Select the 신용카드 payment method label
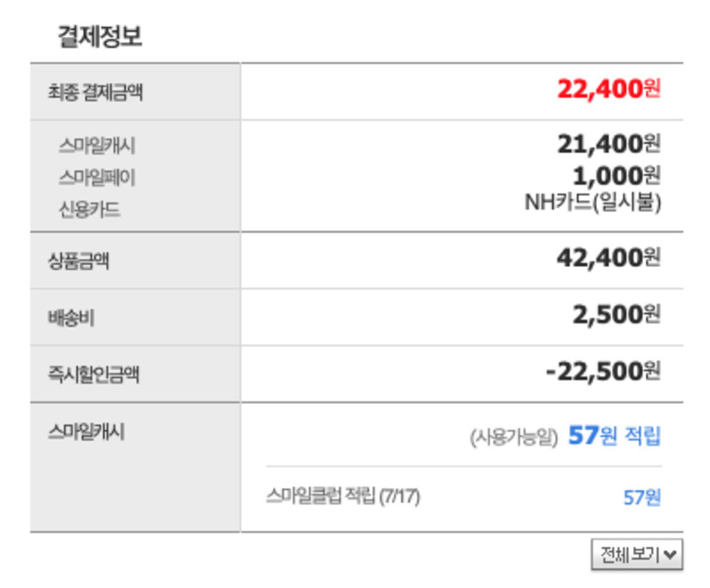The image size is (710, 588). point(89,209)
